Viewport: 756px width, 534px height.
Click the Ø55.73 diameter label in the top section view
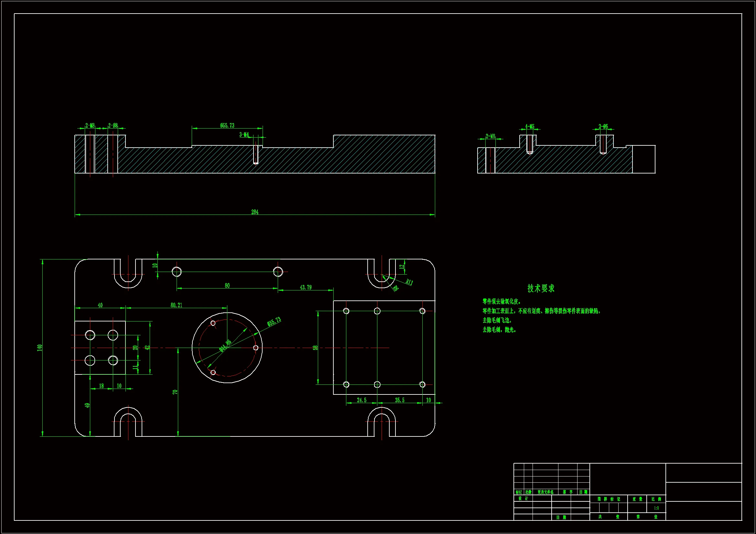[x=227, y=126]
